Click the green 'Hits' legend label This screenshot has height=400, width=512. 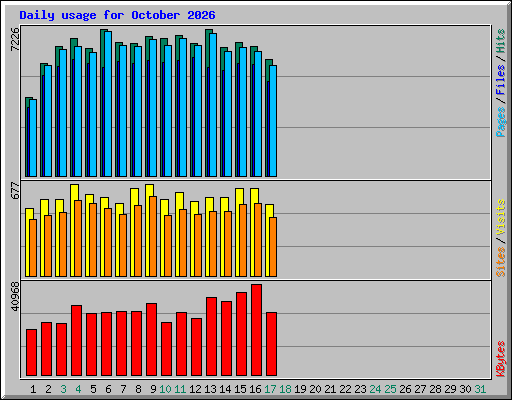[x=501, y=41]
